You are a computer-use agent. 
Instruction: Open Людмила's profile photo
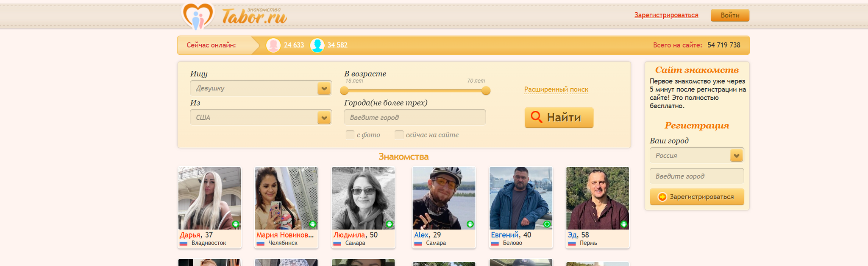coord(363,198)
